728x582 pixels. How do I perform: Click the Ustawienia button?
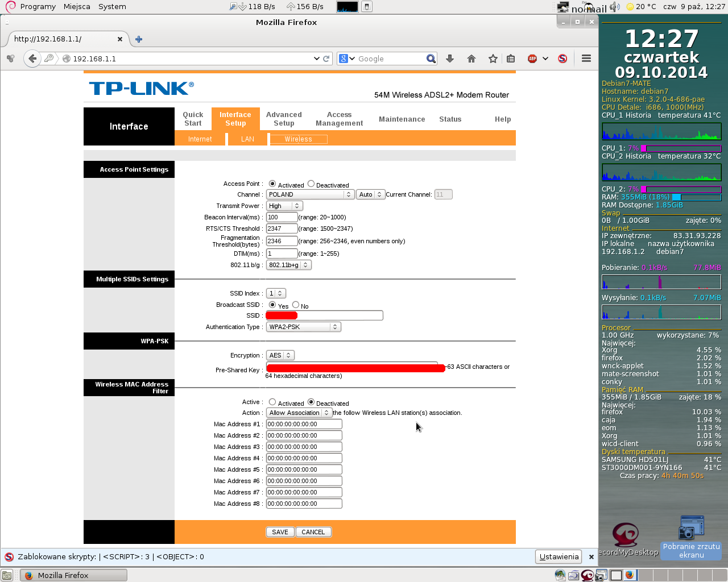(559, 557)
